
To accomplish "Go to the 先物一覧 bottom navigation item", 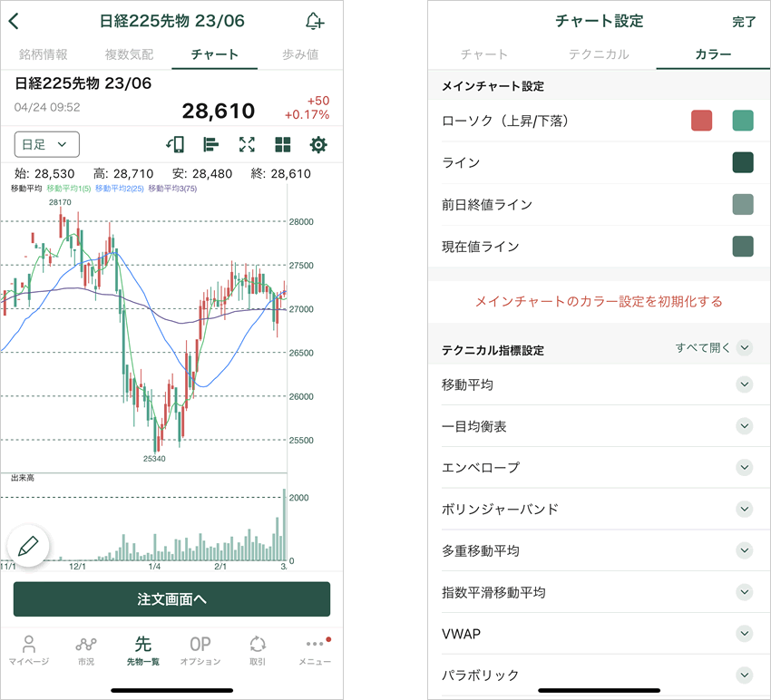I will 143,649.
